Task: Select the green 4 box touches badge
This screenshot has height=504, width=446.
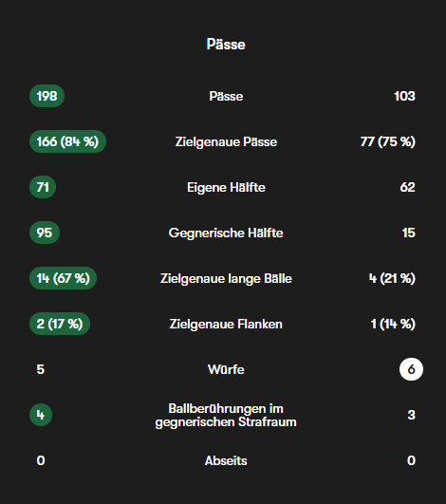Action: (41, 415)
